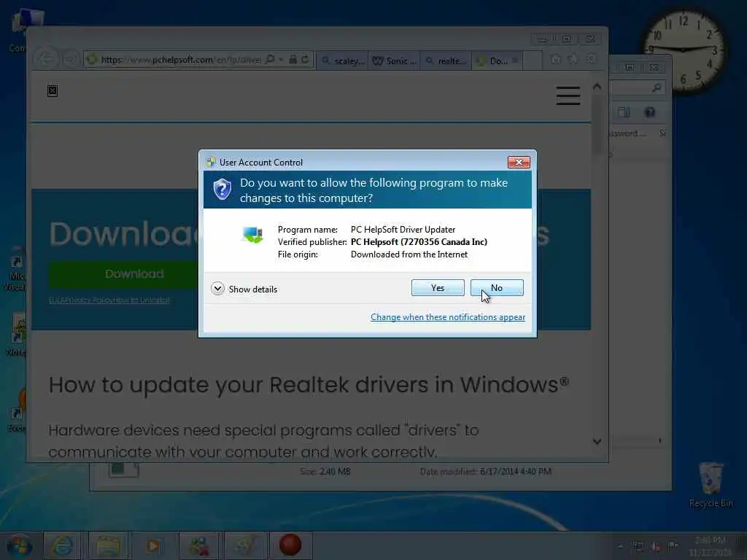Open a new browser tab
The width and height of the screenshot is (747, 560).
[533, 61]
